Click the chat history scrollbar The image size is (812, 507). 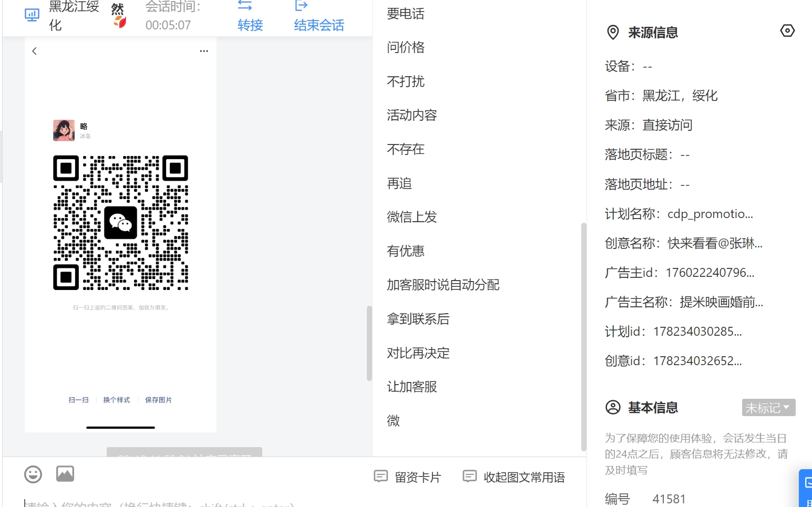tap(369, 343)
